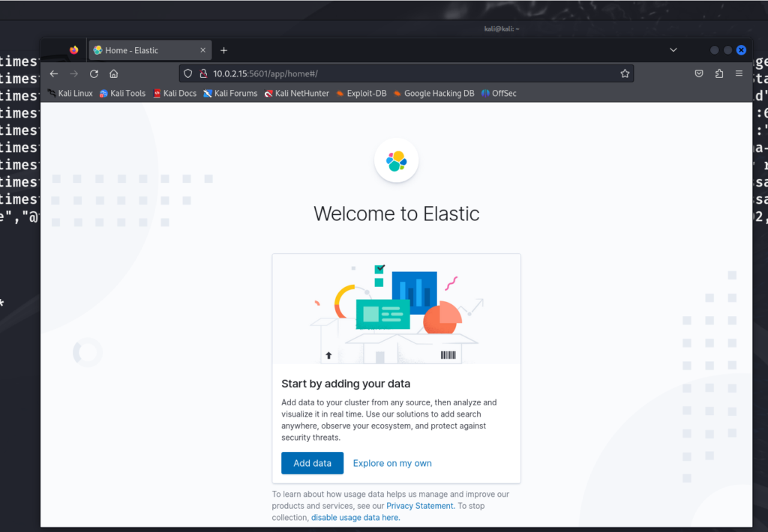Click the data illustration image
The image size is (768, 532).
[396, 309]
